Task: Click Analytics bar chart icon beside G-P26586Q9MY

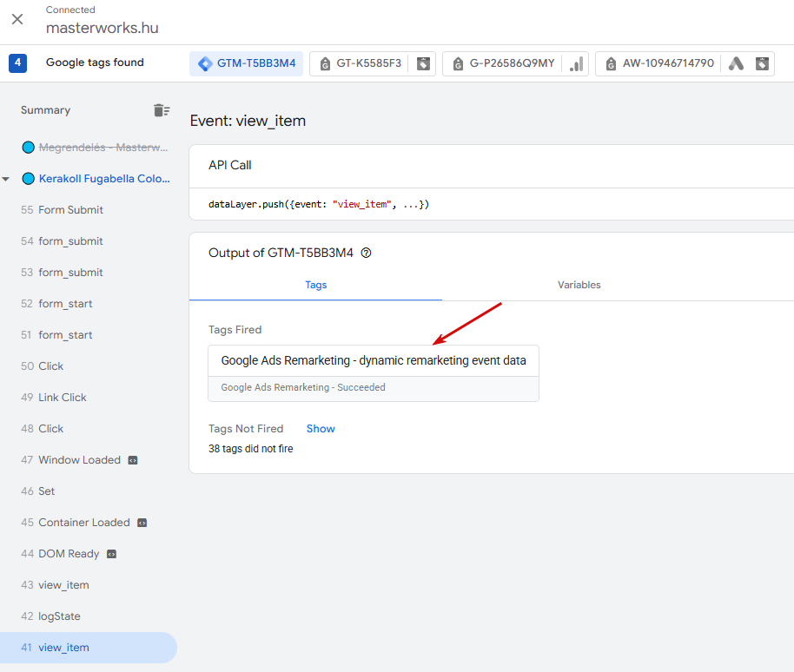Action: tap(576, 63)
